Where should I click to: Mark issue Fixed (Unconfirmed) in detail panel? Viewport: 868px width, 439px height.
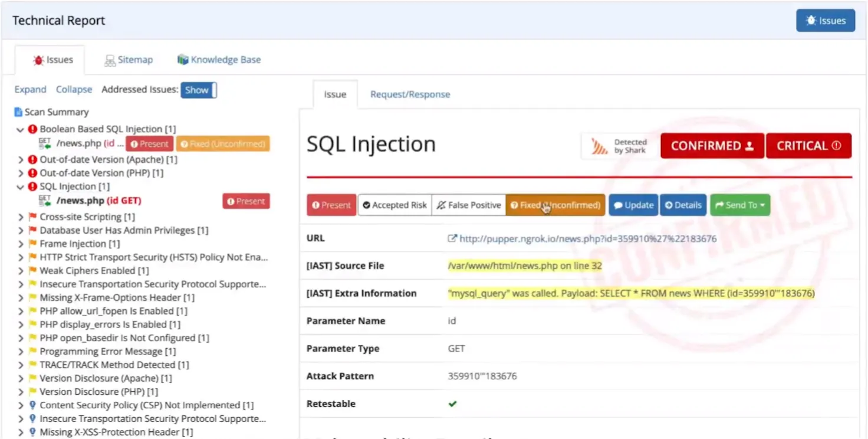pyautogui.click(x=555, y=205)
